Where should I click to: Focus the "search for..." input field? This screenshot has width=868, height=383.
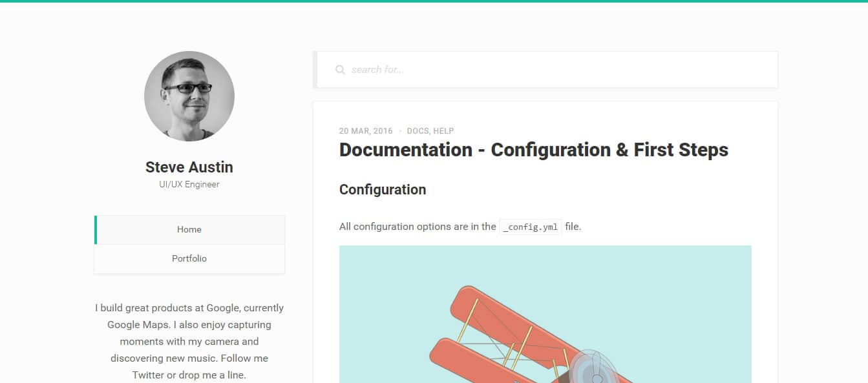pyautogui.click(x=545, y=70)
